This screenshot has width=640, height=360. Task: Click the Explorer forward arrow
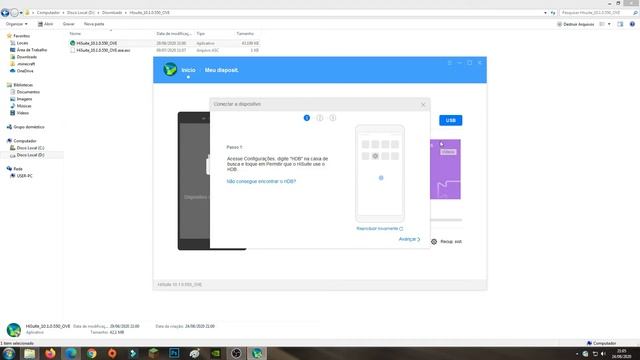(x=14, y=13)
